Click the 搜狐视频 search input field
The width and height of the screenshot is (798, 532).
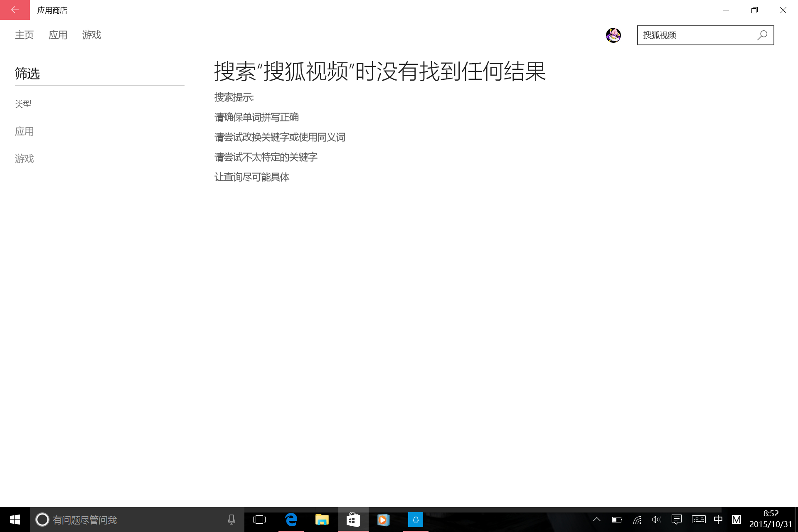[696, 35]
